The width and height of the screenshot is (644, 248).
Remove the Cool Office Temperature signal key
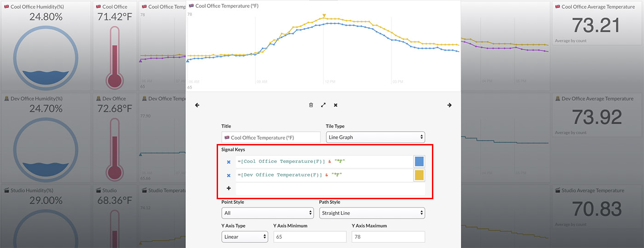pos(229,162)
